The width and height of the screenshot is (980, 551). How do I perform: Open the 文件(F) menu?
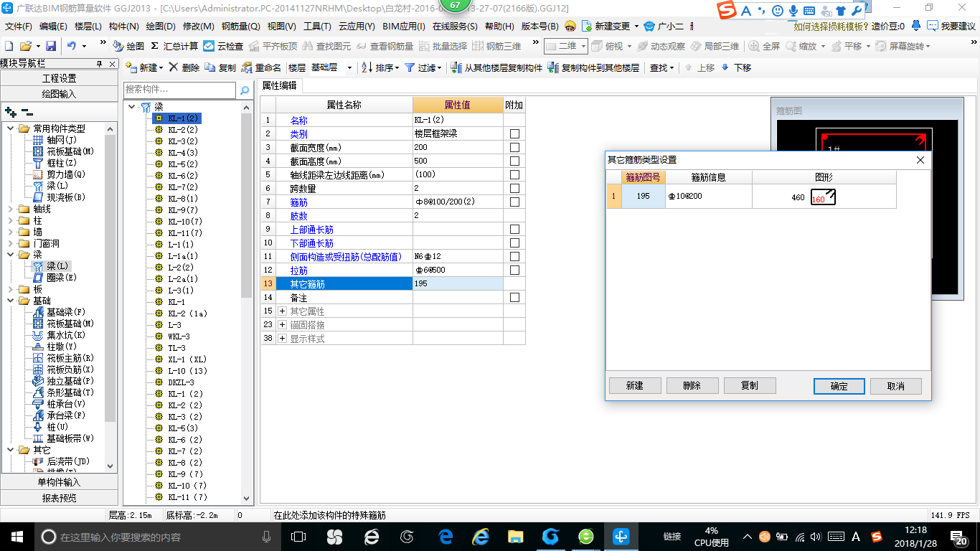(x=18, y=26)
